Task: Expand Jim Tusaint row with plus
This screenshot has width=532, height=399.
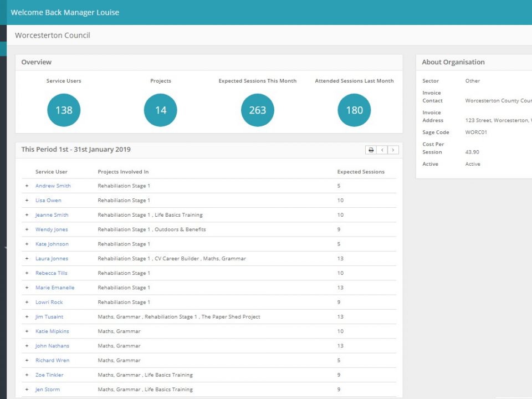Action: click(x=27, y=317)
